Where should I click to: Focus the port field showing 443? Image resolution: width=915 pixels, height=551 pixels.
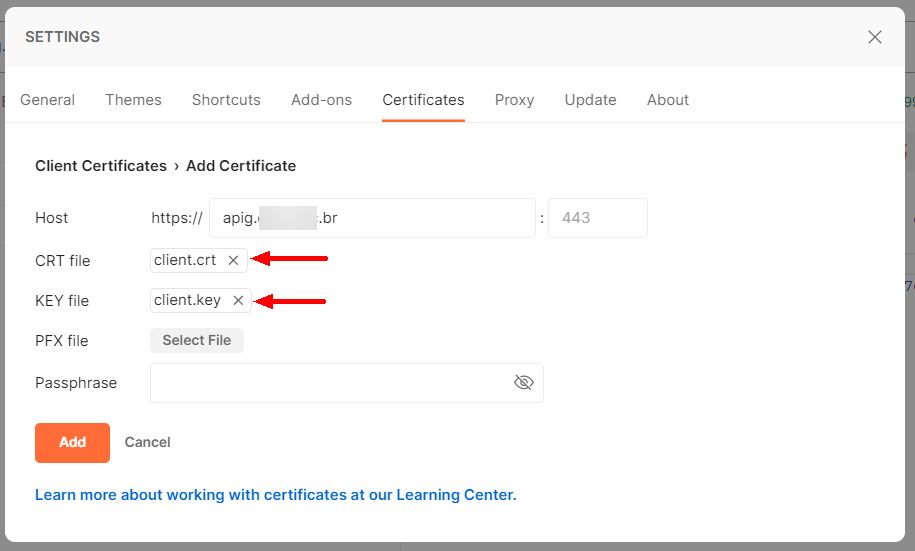pyautogui.click(x=597, y=218)
